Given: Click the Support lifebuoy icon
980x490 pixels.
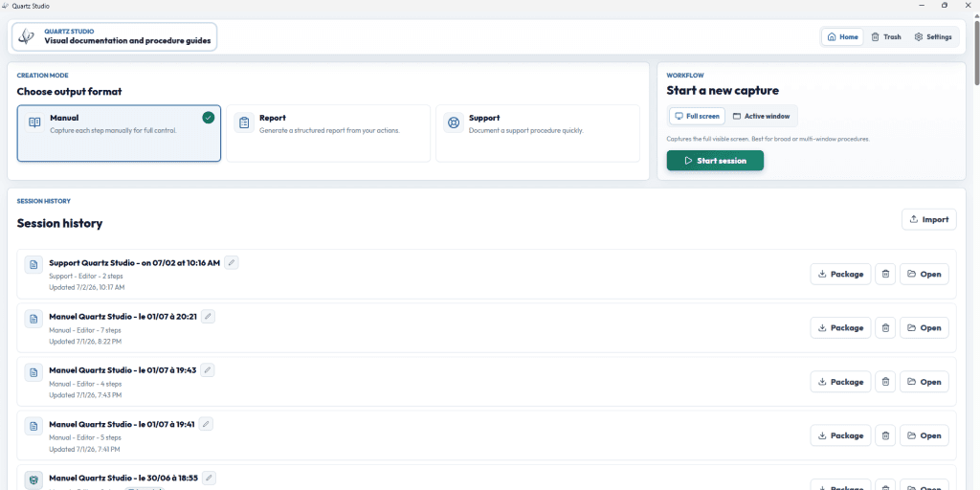Looking at the screenshot, I should 454,122.
